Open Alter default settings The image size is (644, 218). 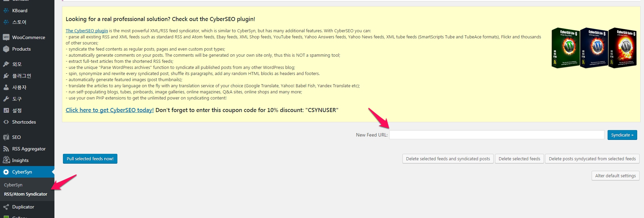coord(615,176)
